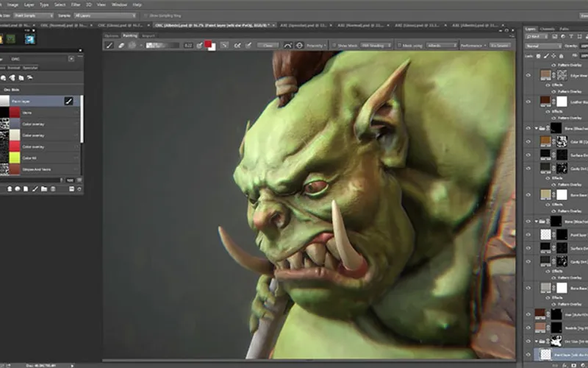This screenshot has width=588, height=368.
Task: Click lock position move icon
Action: (x=553, y=56)
